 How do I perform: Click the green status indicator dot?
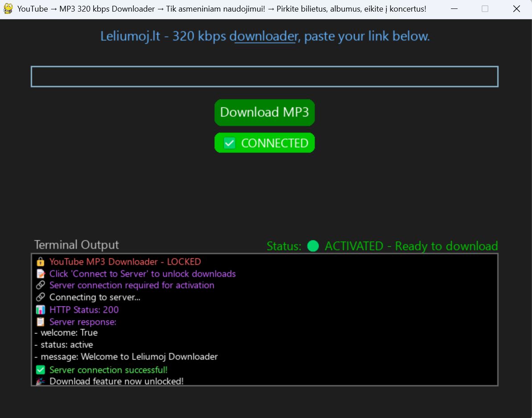pyautogui.click(x=313, y=246)
